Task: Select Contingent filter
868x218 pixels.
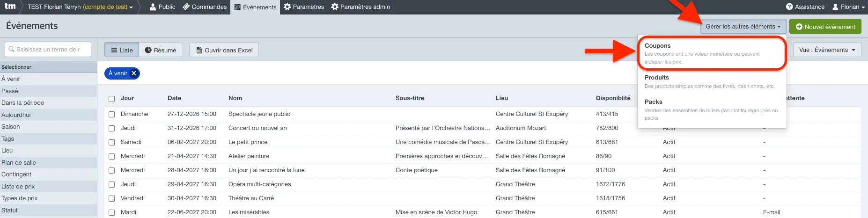Action: (x=48, y=174)
